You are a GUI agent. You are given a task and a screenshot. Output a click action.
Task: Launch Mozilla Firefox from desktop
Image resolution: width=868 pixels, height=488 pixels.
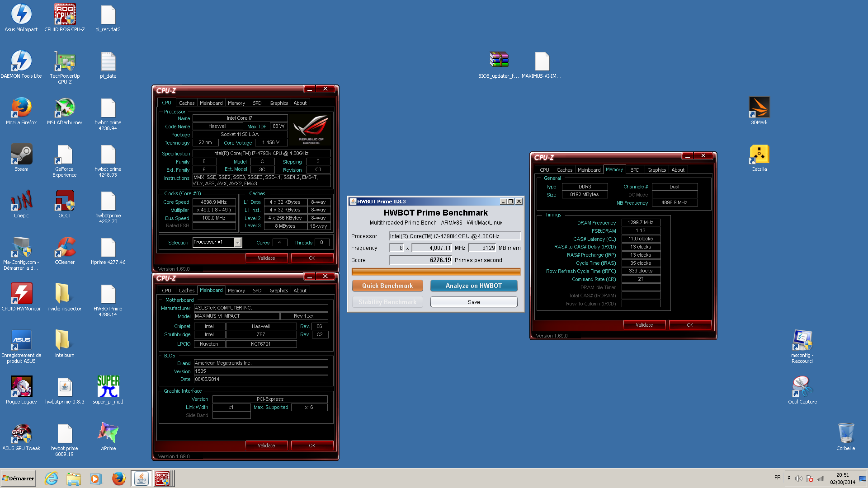click(x=21, y=111)
